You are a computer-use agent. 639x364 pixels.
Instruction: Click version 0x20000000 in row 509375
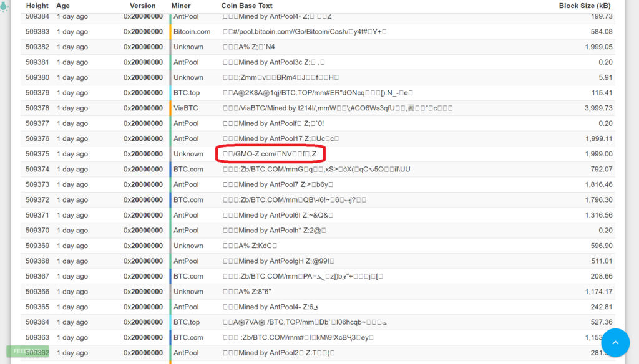coord(143,154)
